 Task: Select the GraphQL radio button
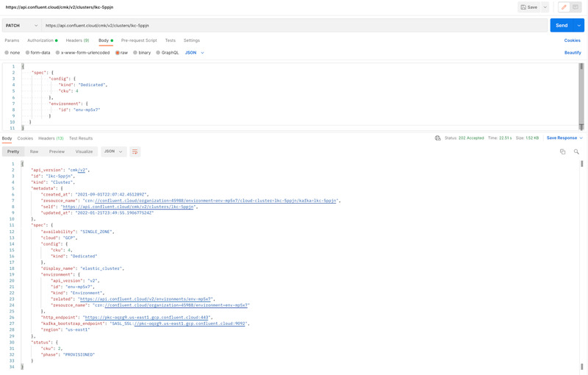158,53
